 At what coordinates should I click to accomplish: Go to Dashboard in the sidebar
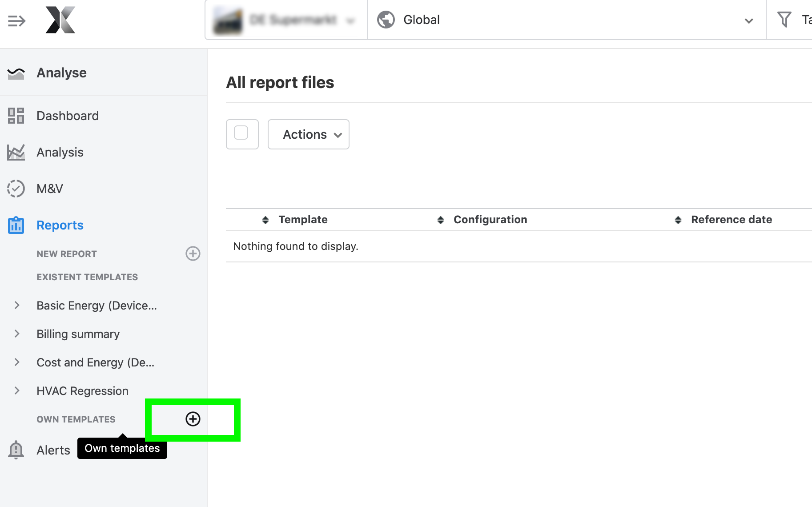coord(68,116)
